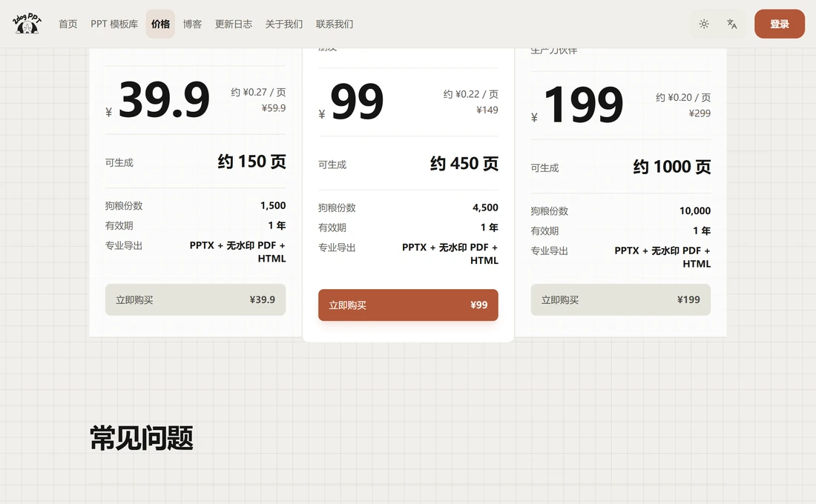Click 约 1000 页 text
816x504 pixels.
coord(671,167)
